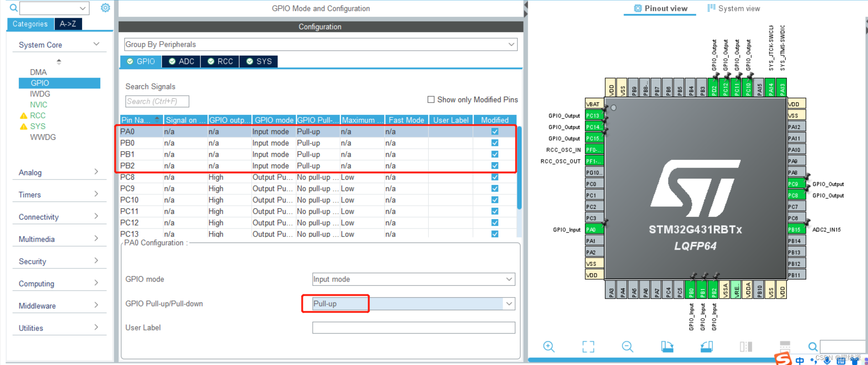Click the fit-to-screen icon under pinout
The image size is (868, 365).
click(x=588, y=347)
